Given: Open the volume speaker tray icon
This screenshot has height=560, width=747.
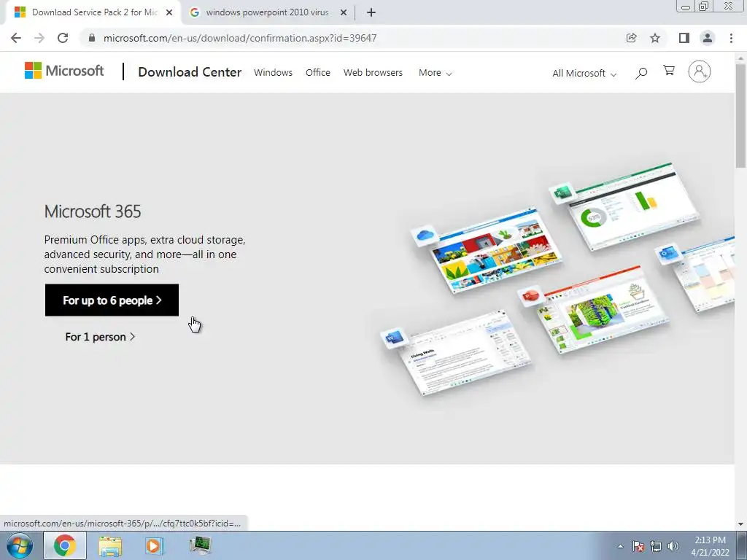Looking at the screenshot, I should (x=673, y=546).
